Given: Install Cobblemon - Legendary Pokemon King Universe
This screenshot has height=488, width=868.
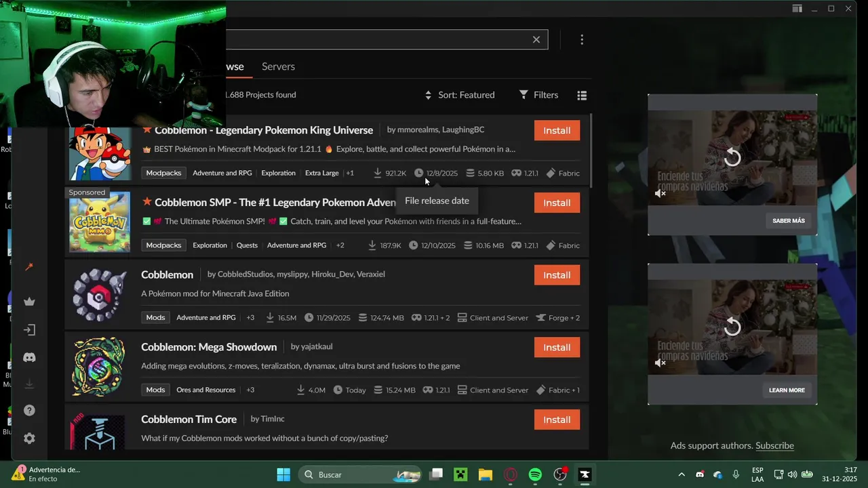Looking at the screenshot, I should point(557,130).
